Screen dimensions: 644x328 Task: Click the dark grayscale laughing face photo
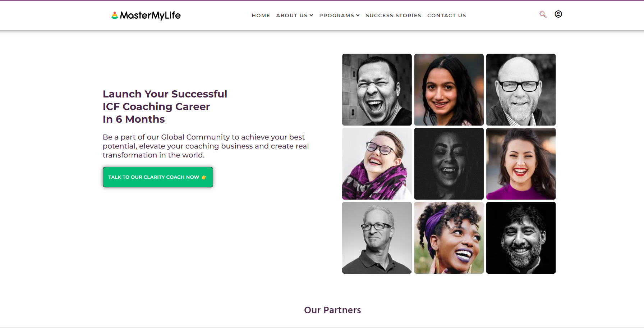coord(449,164)
